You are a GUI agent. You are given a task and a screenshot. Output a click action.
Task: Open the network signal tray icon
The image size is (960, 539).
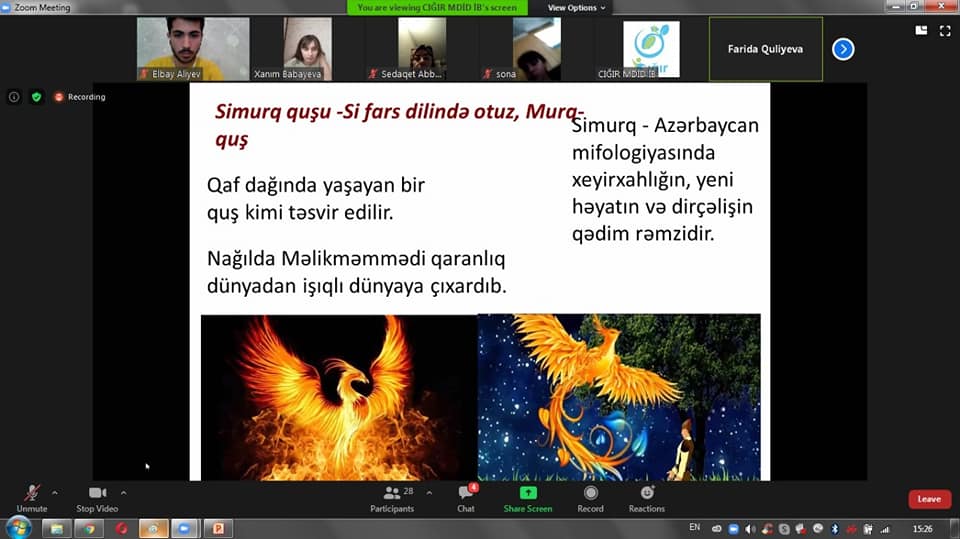click(885, 529)
